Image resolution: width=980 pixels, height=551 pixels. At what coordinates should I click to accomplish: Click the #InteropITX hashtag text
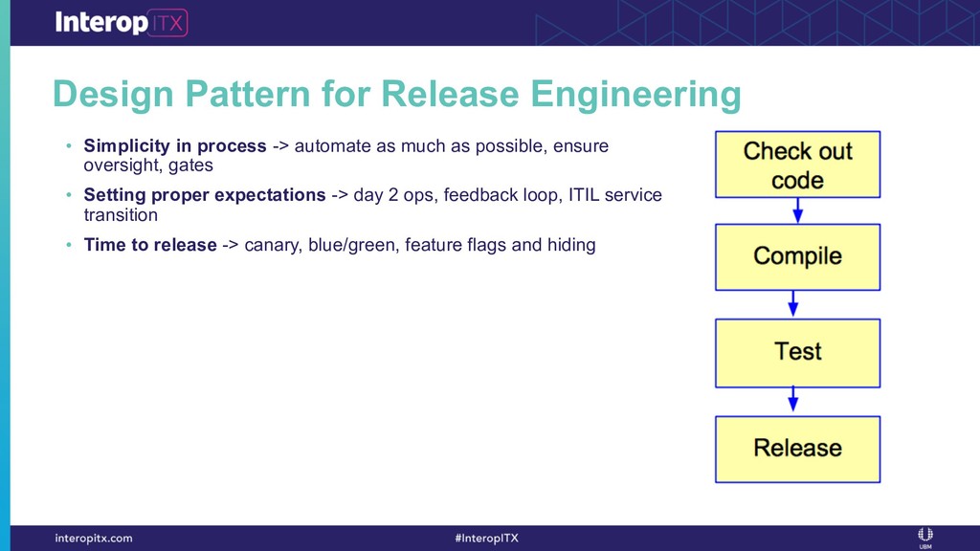(x=487, y=538)
